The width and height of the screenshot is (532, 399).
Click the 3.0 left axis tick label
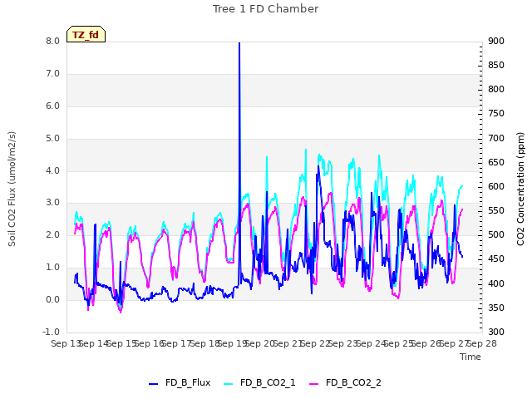pyautogui.click(x=52, y=203)
